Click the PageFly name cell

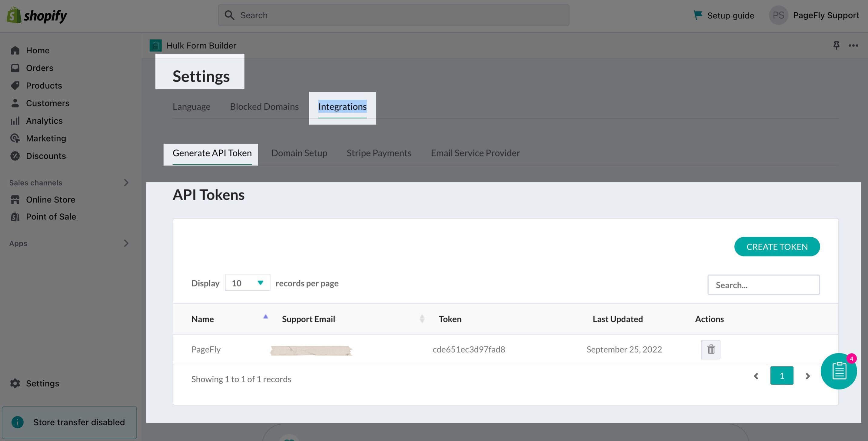click(x=206, y=349)
